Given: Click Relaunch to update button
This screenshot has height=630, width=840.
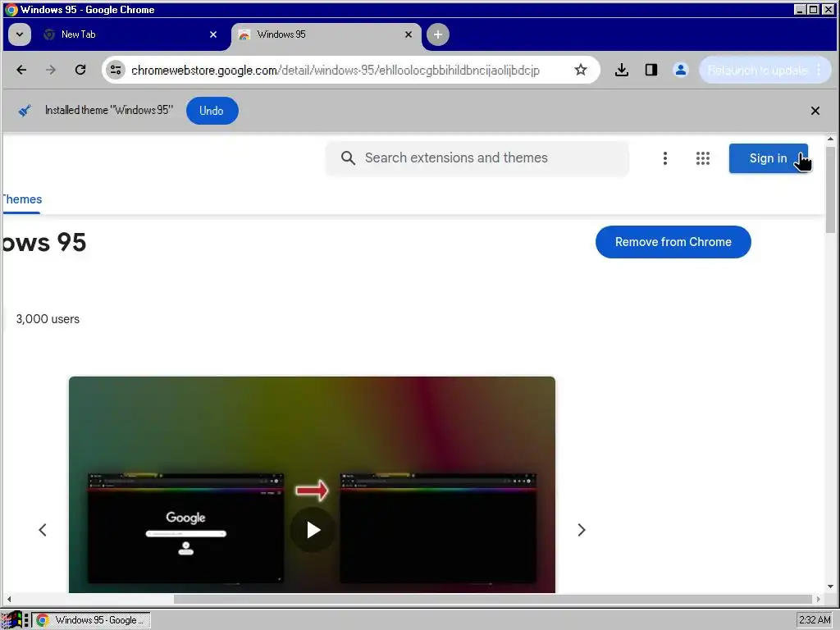Looking at the screenshot, I should click(765, 70).
